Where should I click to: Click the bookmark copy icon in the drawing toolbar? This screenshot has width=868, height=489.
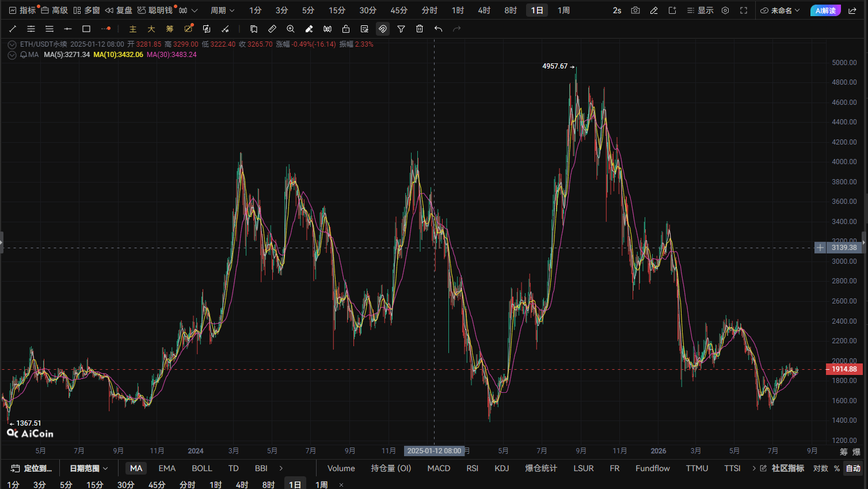point(254,29)
